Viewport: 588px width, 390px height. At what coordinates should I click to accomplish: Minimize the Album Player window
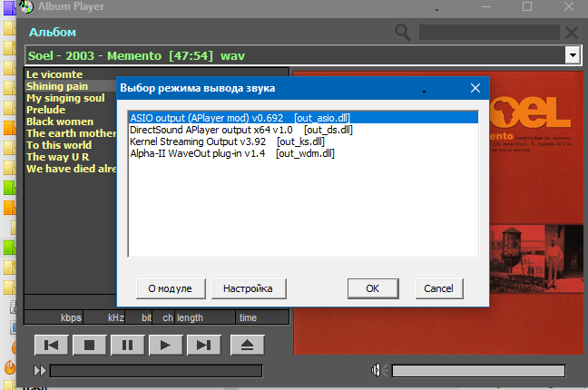486,6
